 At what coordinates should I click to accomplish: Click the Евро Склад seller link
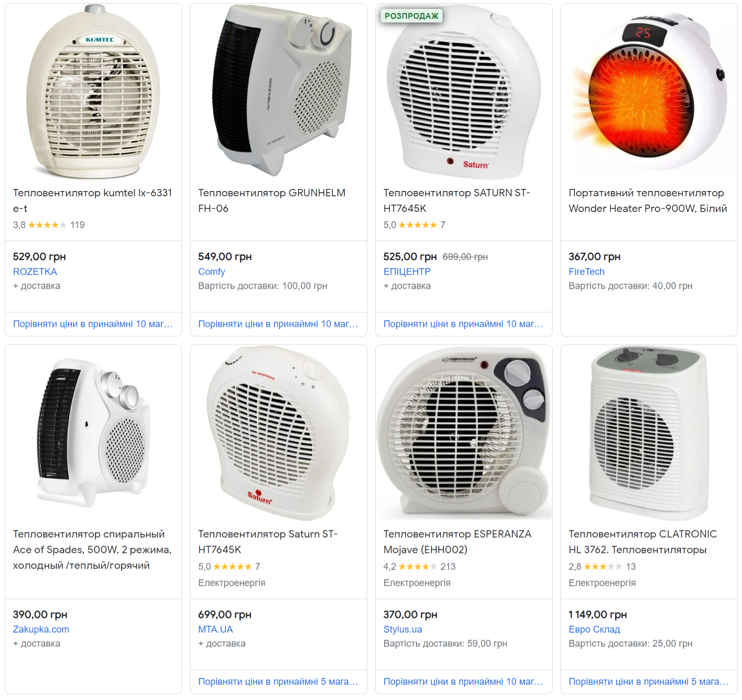tap(594, 630)
